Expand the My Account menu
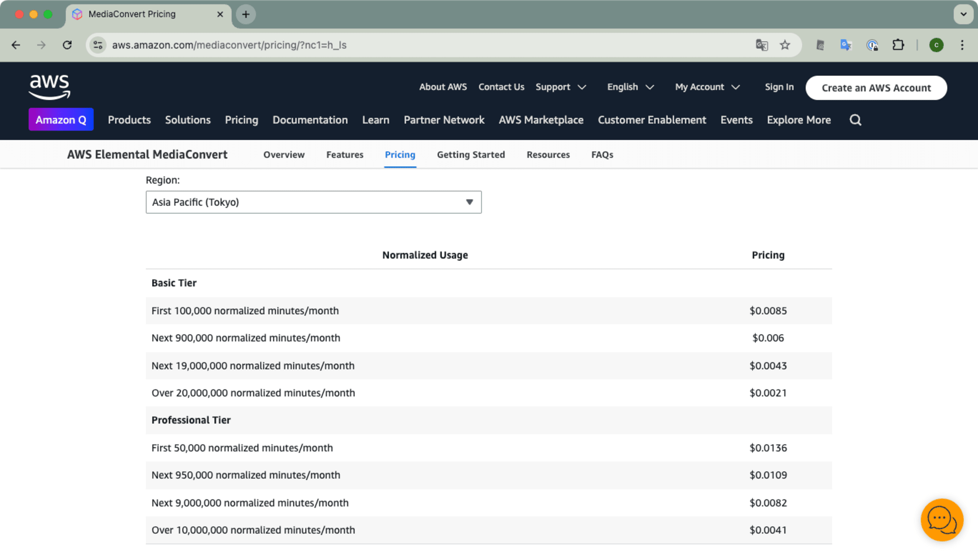978x560 pixels. (708, 87)
